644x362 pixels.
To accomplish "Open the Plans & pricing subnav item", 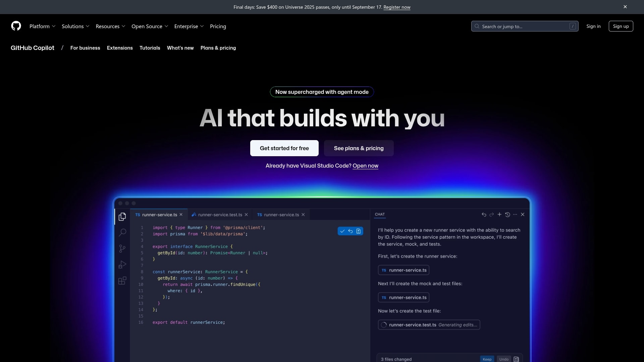I will coord(218,48).
